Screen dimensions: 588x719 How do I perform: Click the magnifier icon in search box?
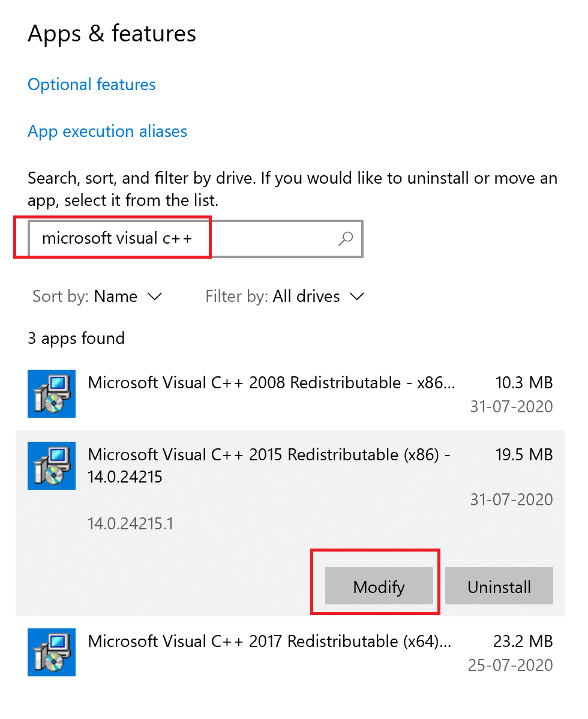coord(346,239)
